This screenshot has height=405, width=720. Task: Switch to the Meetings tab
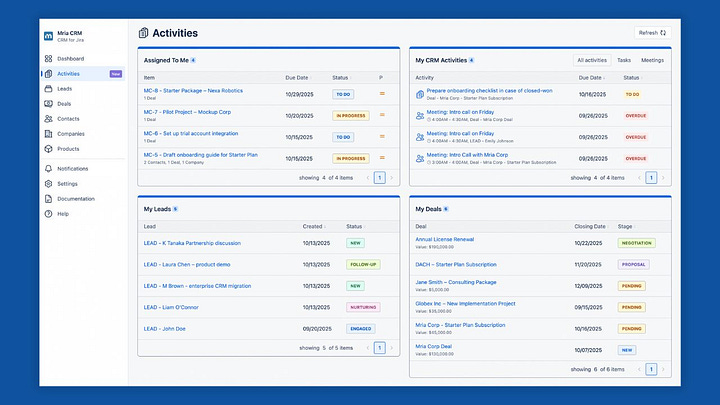[652, 60]
